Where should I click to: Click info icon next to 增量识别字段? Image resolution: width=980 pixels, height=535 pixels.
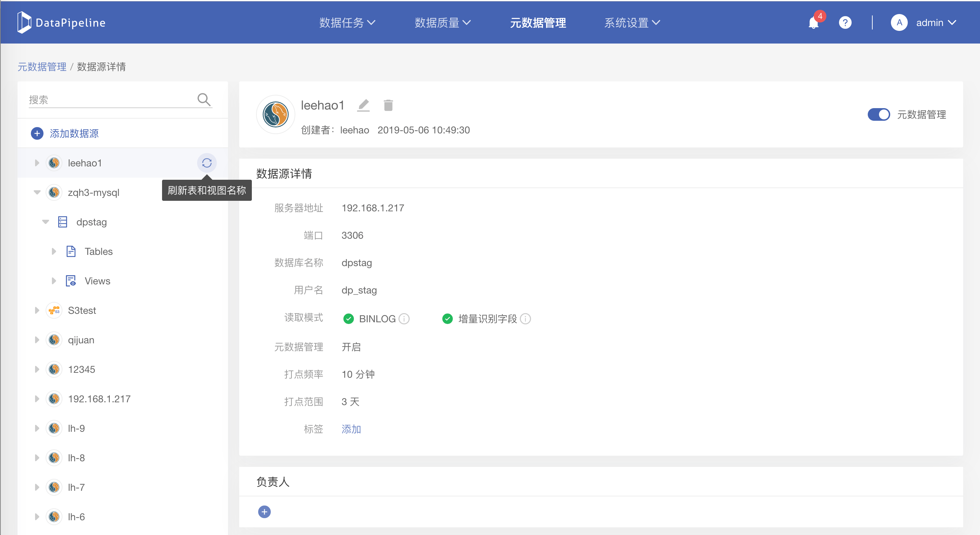pos(525,319)
